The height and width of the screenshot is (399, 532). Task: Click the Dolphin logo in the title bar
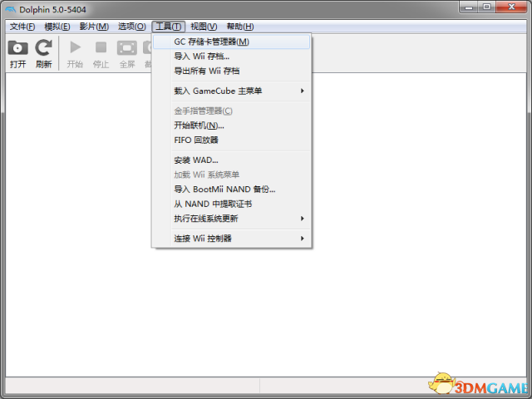point(11,9)
